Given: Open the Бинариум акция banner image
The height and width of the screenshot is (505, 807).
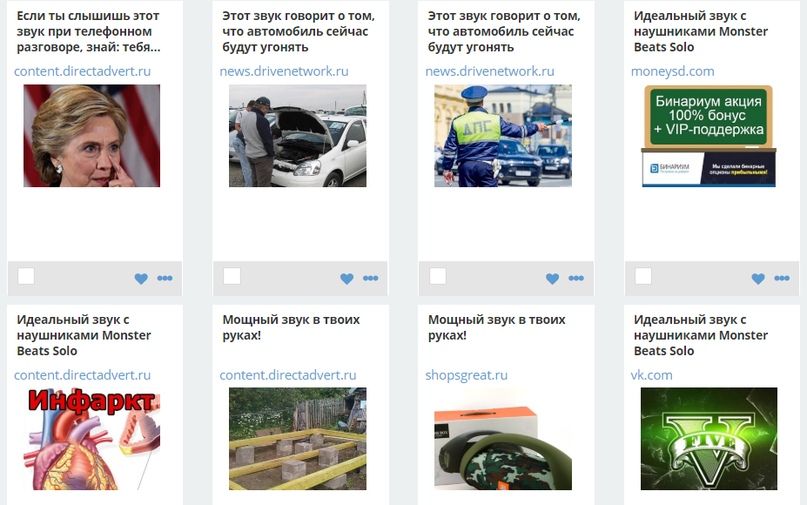Looking at the screenshot, I should [x=709, y=136].
